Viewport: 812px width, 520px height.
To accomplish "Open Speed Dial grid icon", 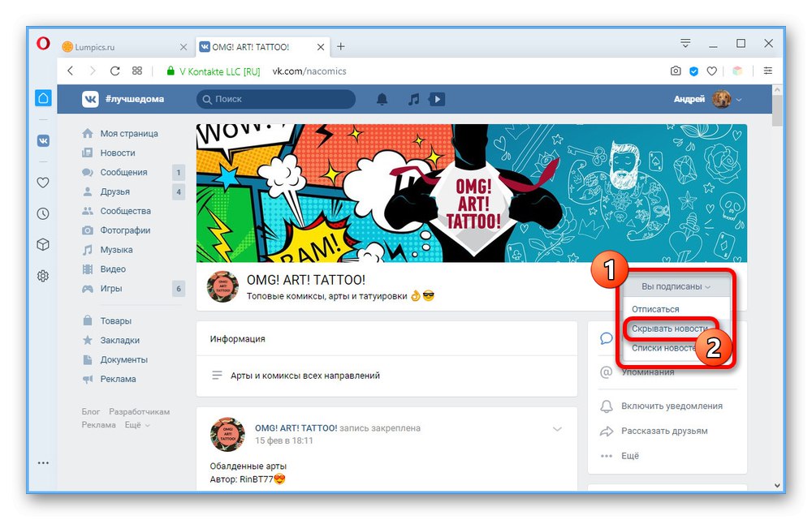I will (x=136, y=71).
